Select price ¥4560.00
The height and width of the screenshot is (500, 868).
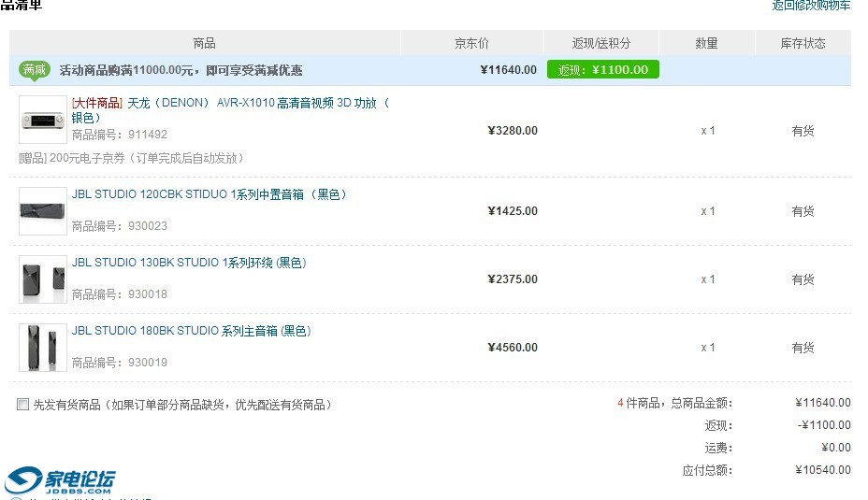pos(513,348)
